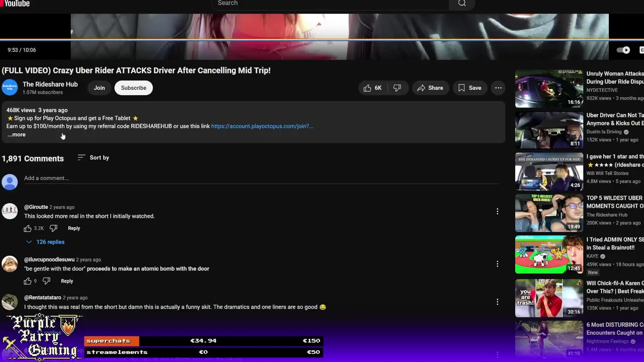Click the '9:53 / 10:06' time display
This screenshot has width=644, height=362.
click(x=22, y=50)
